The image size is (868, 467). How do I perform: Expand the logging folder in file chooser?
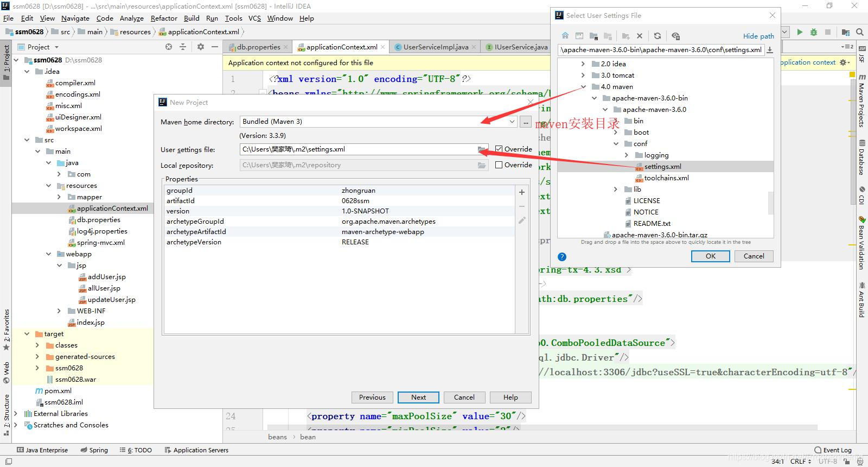tap(627, 155)
